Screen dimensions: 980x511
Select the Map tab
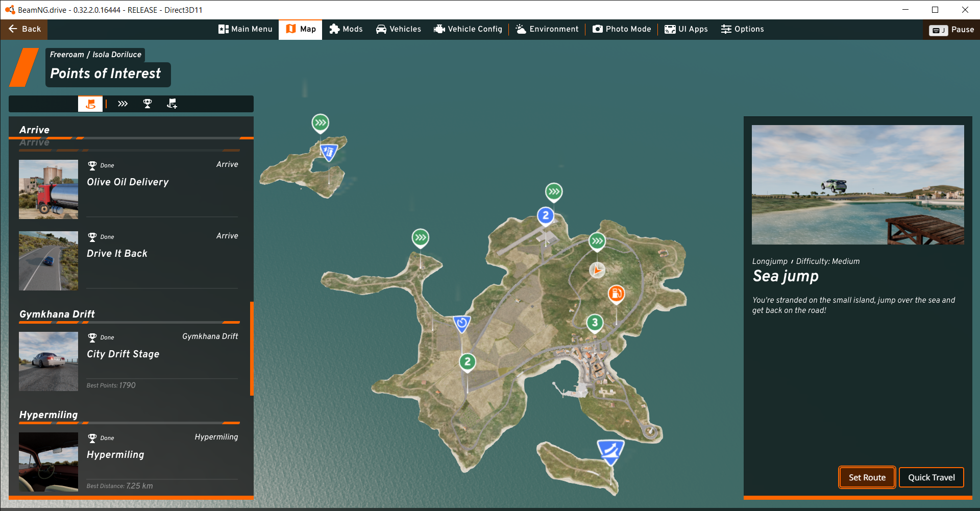tap(301, 29)
